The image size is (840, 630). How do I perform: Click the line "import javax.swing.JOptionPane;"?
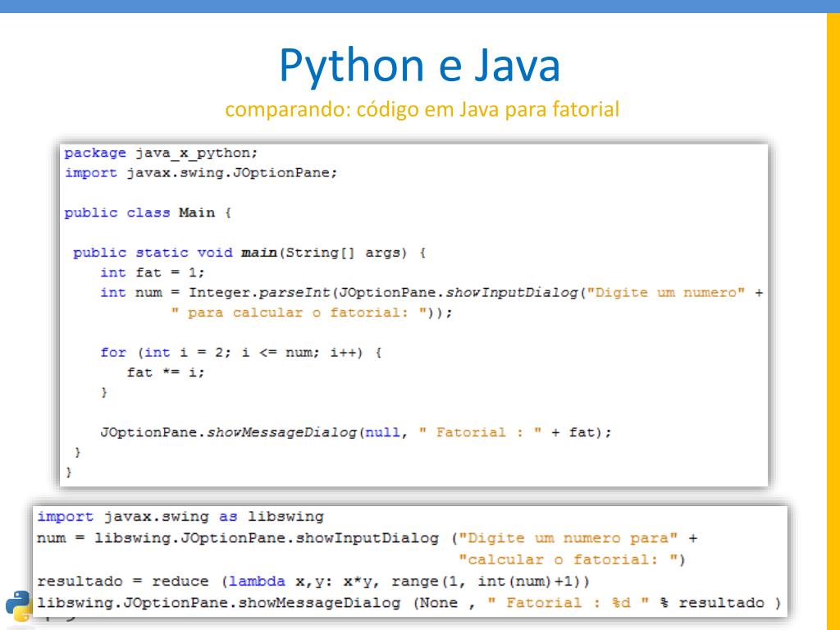201,173
